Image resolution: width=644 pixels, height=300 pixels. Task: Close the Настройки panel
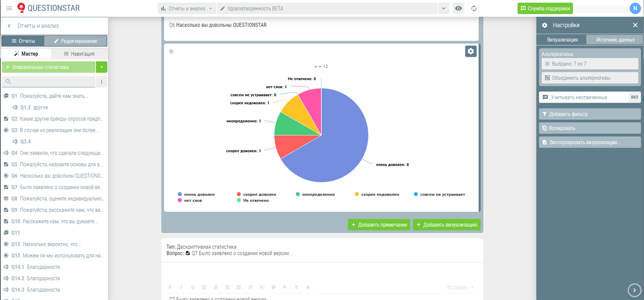pos(635,25)
